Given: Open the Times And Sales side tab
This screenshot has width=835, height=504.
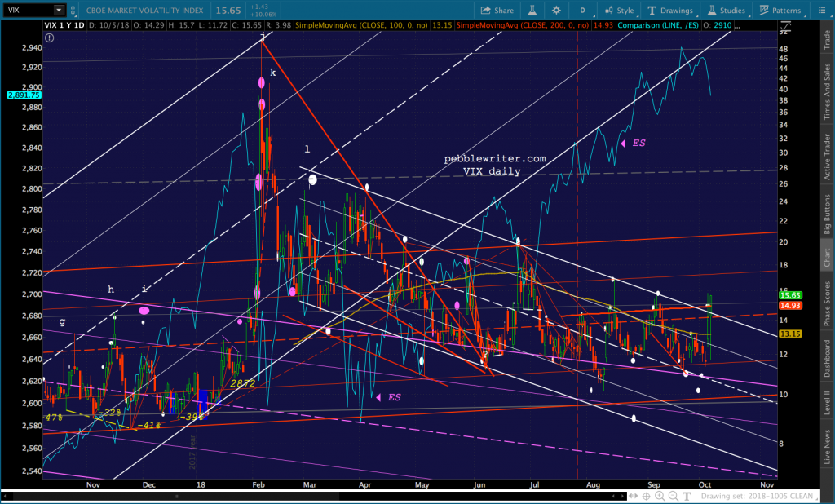Looking at the screenshot, I should tap(827, 91).
